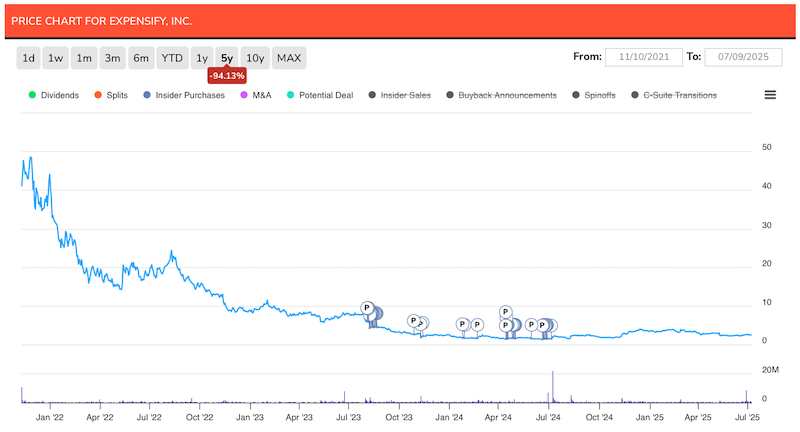This screenshot has height=432, width=800.
Task: Click the Jan '25 axis label
Action: [x=649, y=417]
